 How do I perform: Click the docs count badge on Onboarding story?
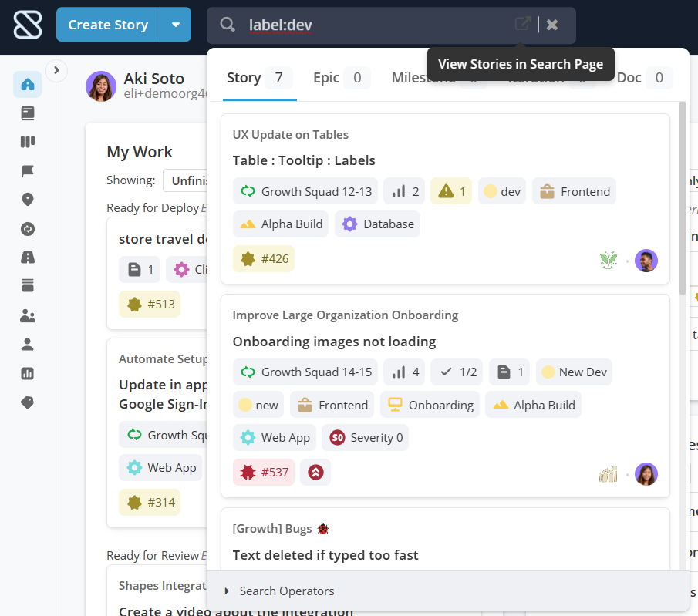tap(510, 372)
